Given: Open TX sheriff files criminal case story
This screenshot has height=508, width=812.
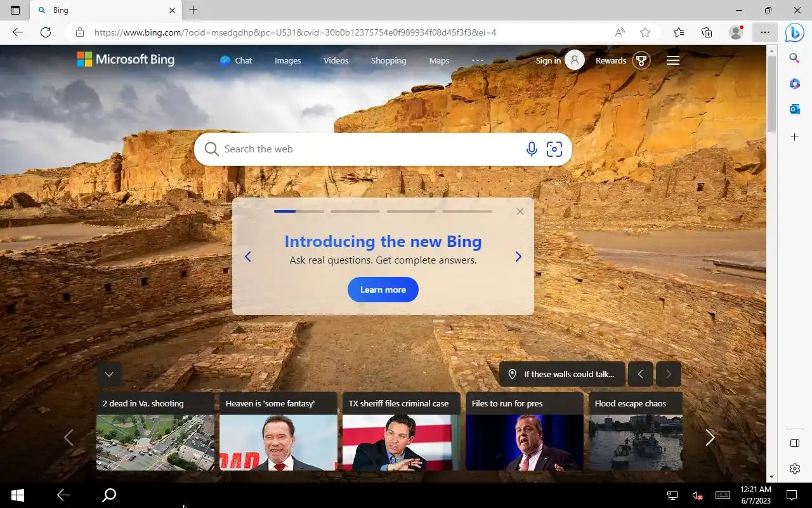Looking at the screenshot, I should 402,431.
